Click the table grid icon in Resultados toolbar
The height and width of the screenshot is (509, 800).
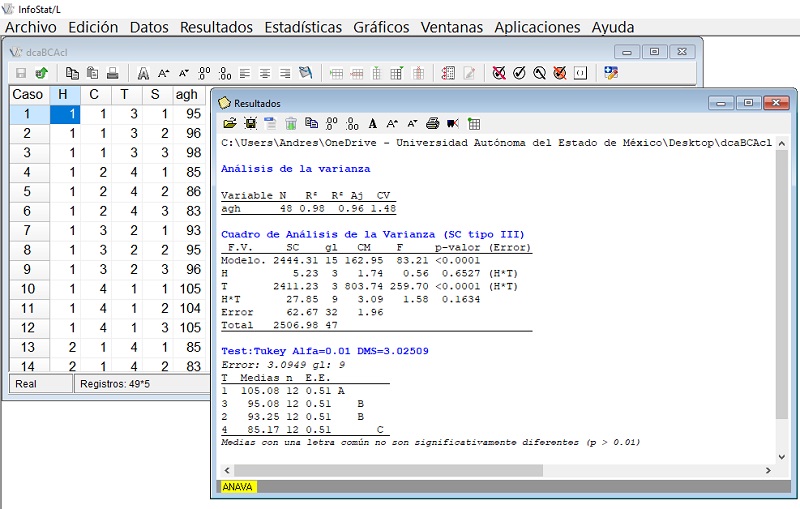click(474, 124)
